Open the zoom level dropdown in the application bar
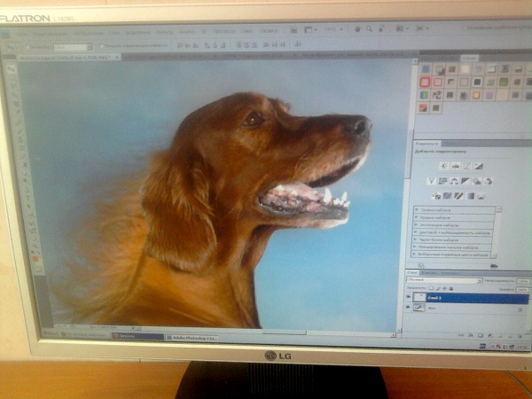The image size is (532, 399). point(338,29)
